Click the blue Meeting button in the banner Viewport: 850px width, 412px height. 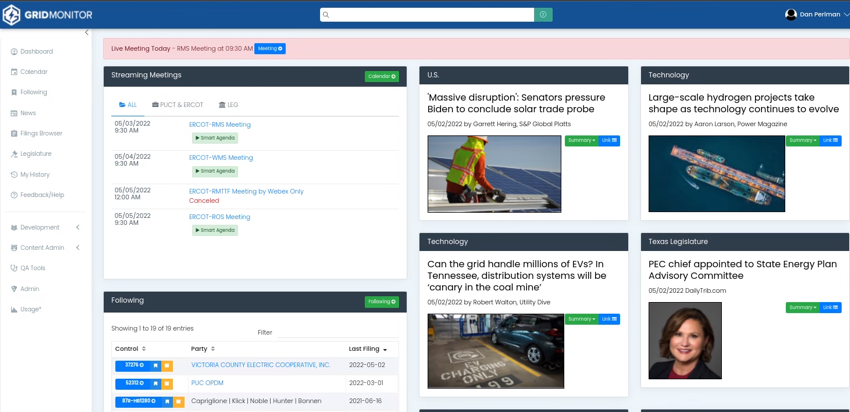(x=270, y=48)
